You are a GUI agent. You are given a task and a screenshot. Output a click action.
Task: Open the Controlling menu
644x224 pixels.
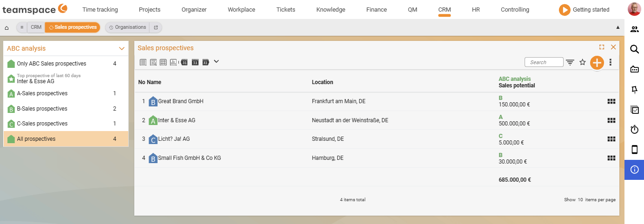[515, 10]
